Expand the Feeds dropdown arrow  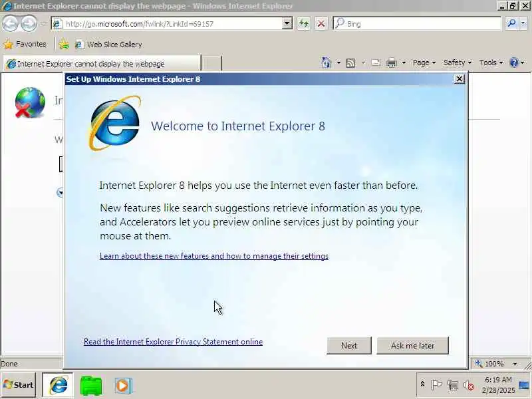(363, 63)
